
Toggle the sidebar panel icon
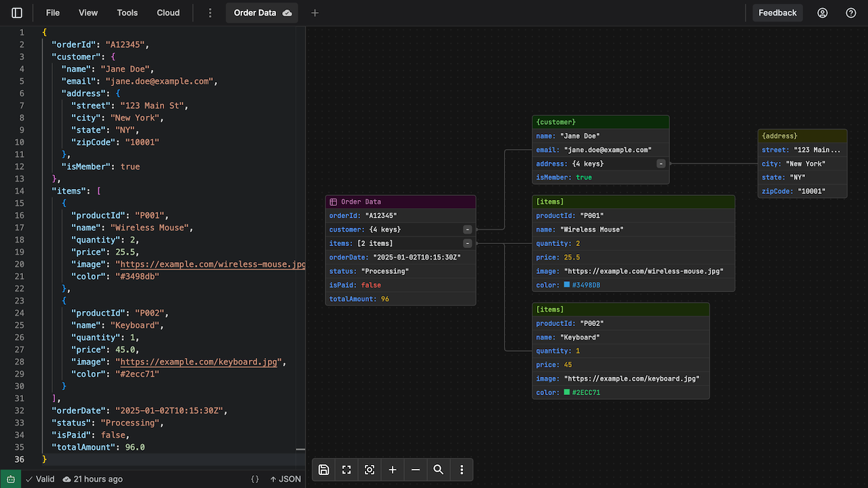(17, 13)
